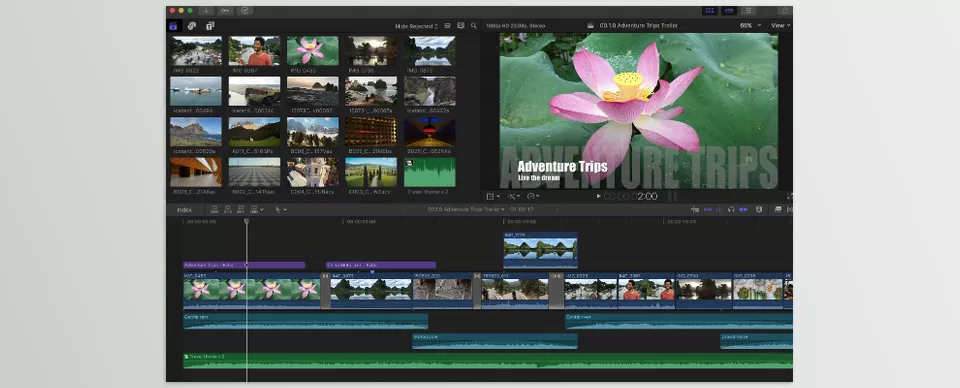960x388 pixels.
Task: Toggle the Inspector panel visibility
Action: (x=748, y=10)
